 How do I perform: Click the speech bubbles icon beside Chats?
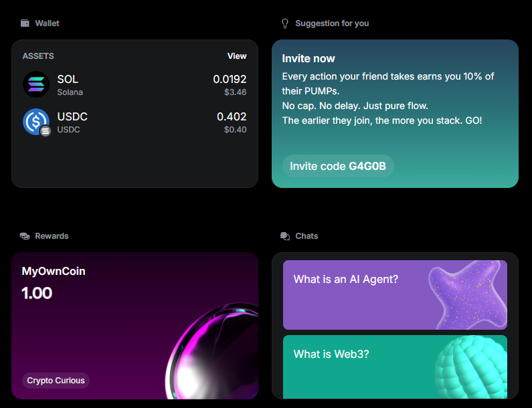point(285,236)
